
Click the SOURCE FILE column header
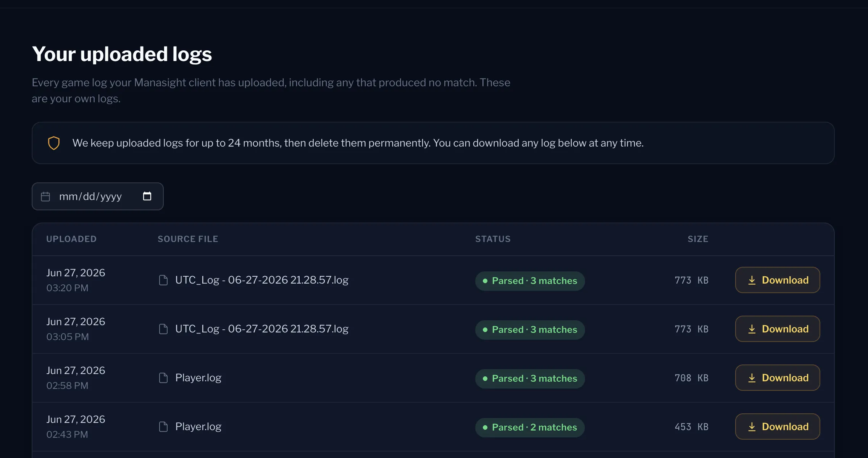188,239
